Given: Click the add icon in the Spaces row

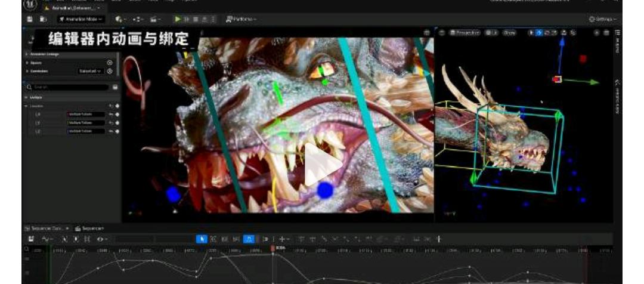Looking at the screenshot, I should (110, 63).
